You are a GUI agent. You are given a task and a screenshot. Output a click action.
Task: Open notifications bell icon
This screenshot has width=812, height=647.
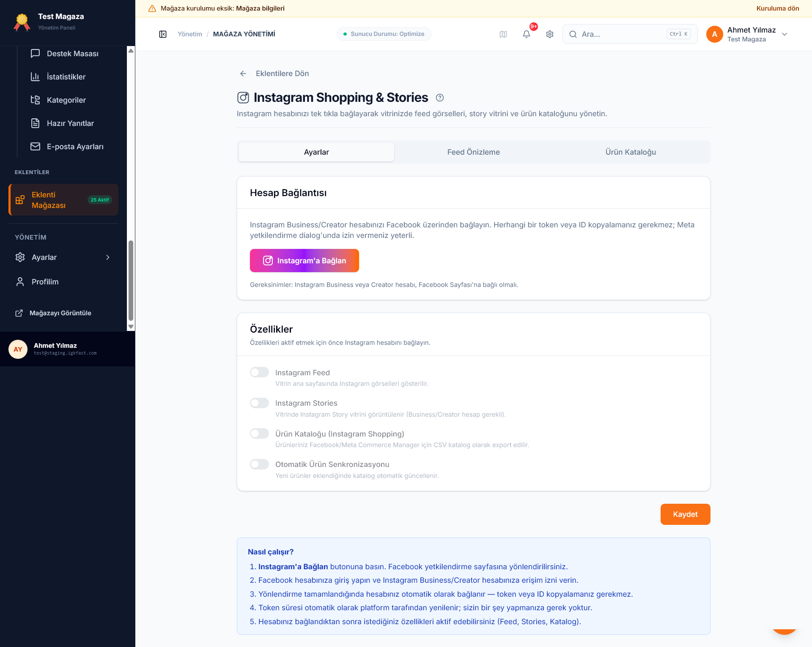[x=527, y=34]
